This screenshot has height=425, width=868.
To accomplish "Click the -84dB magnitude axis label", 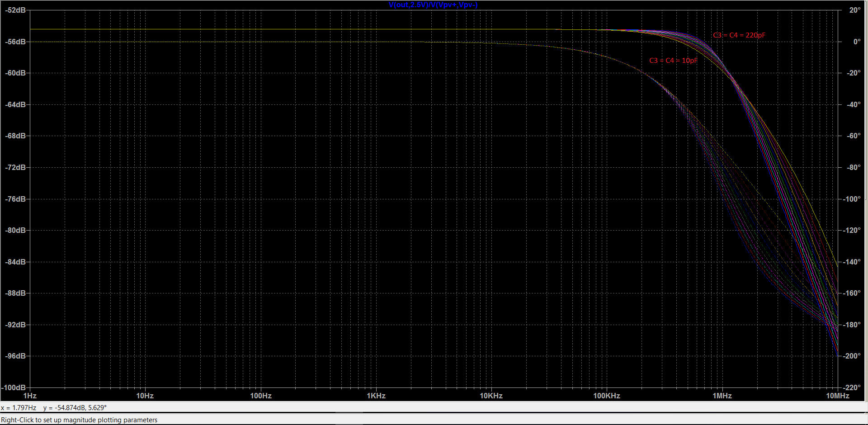I will pos(15,262).
